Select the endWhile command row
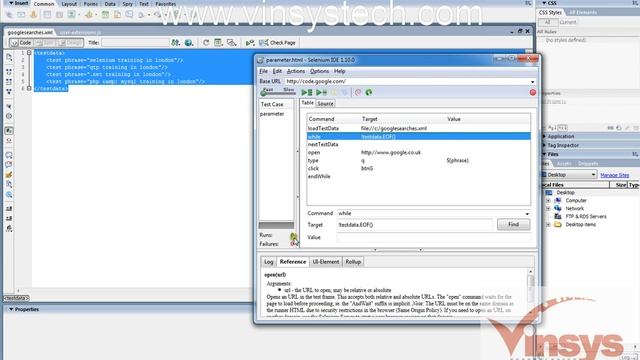Screen dimensions: 640x360 418,176
